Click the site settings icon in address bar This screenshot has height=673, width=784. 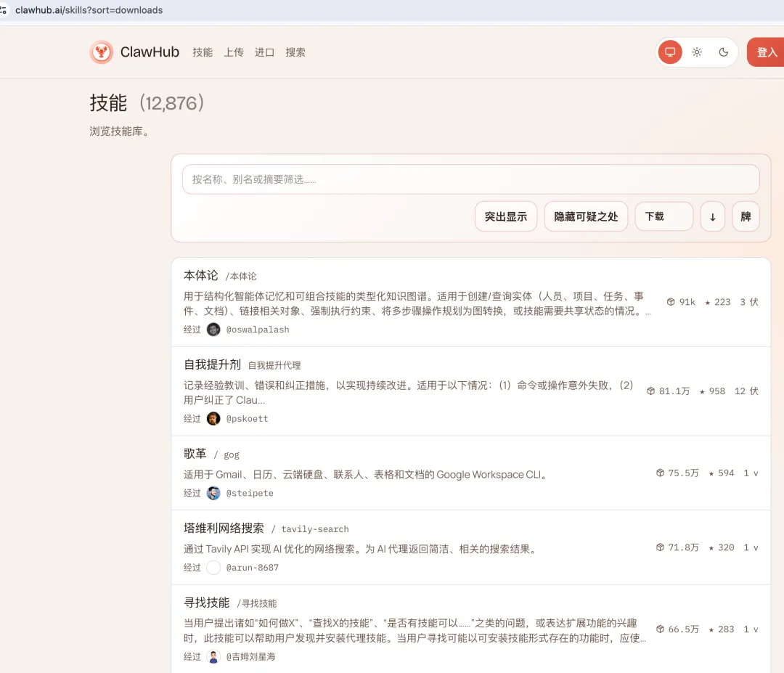pos(3,10)
